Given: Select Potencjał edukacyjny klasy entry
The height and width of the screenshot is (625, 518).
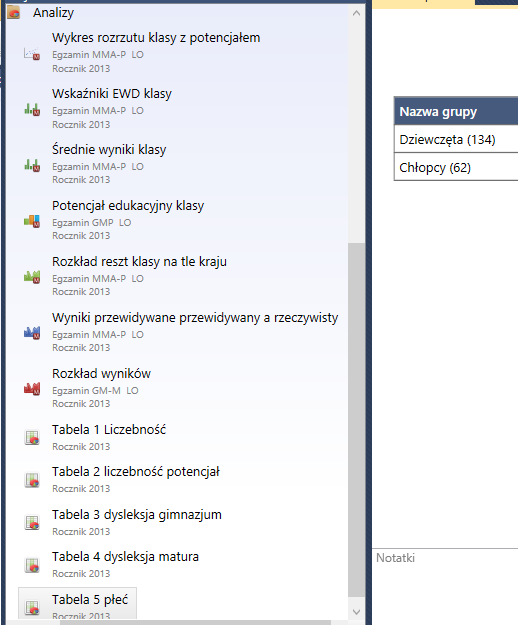Looking at the screenshot, I should point(128,206).
